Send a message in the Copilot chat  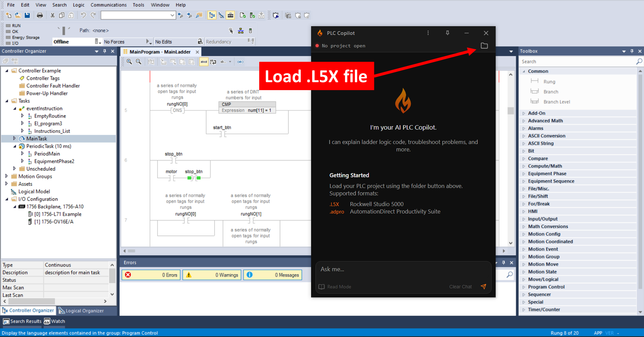click(484, 286)
